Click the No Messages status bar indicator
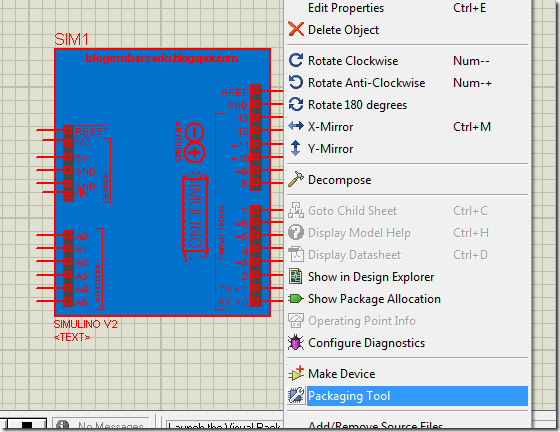The image size is (560, 432). (102, 424)
